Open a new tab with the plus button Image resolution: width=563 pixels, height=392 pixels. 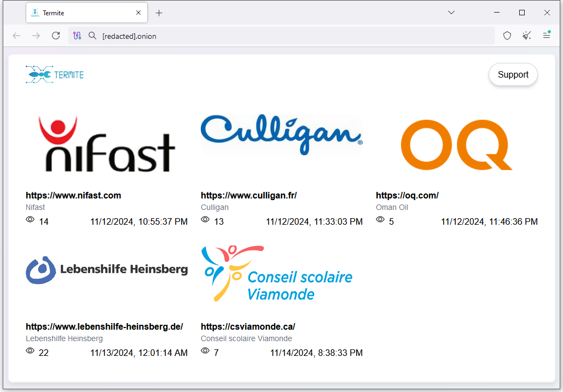tap(159, 13)
